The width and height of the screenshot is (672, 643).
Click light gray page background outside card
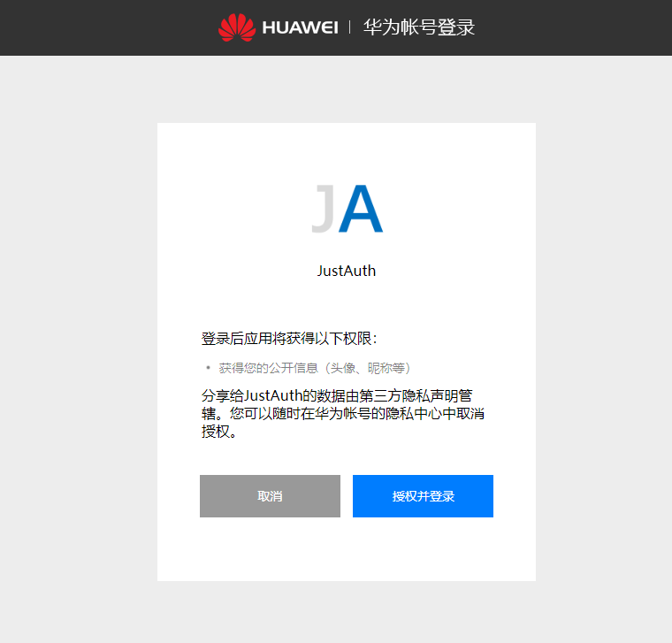tap(77, 343)
